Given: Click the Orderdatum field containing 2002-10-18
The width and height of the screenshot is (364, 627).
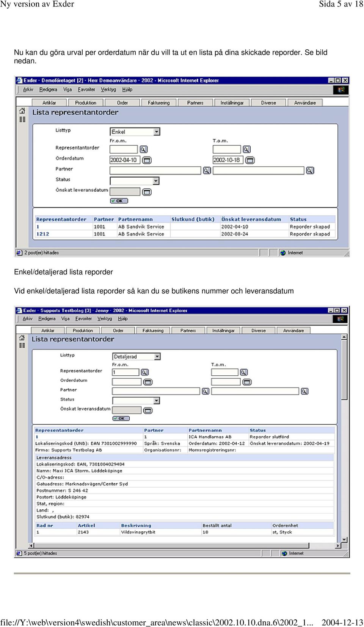Looking at the screenshot, I should pos(228,160).
